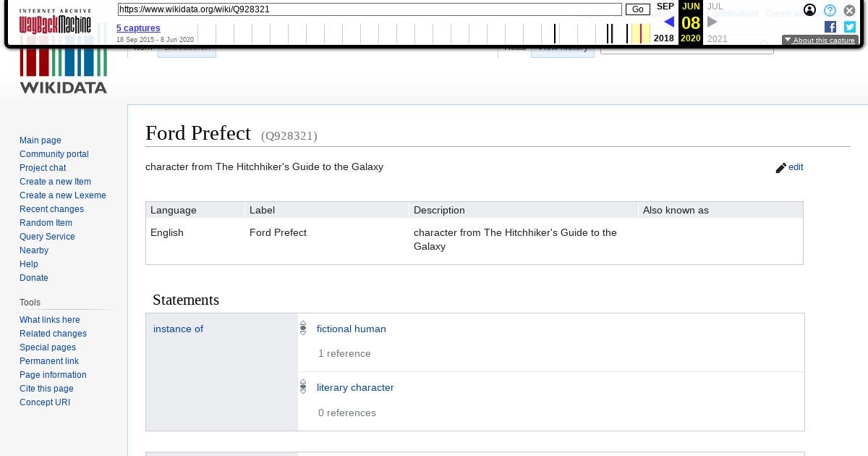Viewport: 868px width, 456px height.
Task: Open Special pages
Action: click(48, 347)
